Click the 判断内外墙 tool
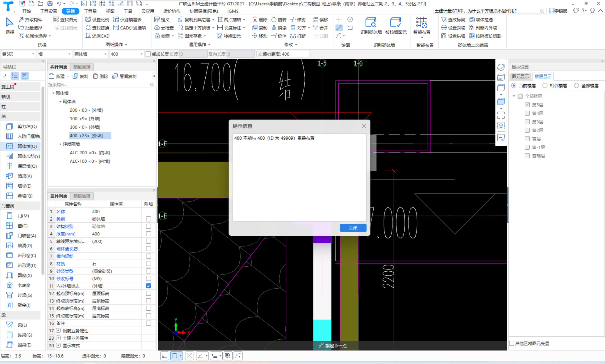This screenshot has height=364, width=605. [x=483, y=28]
